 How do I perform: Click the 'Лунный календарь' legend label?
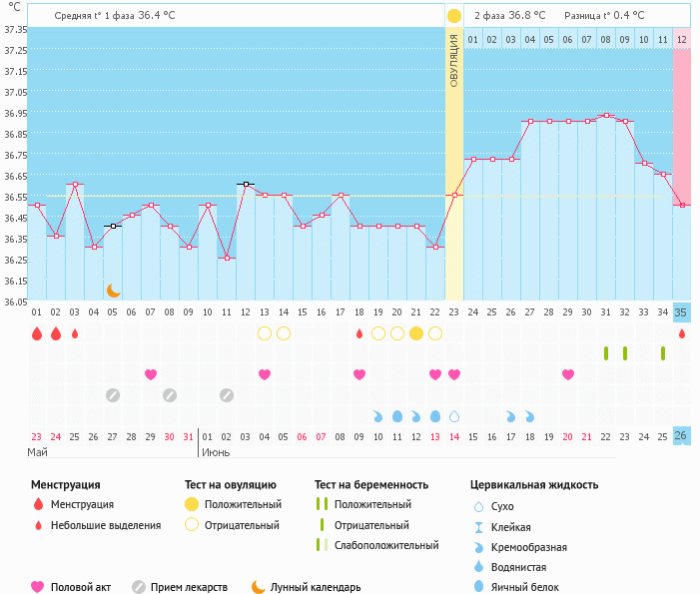[x=318, y=587]
